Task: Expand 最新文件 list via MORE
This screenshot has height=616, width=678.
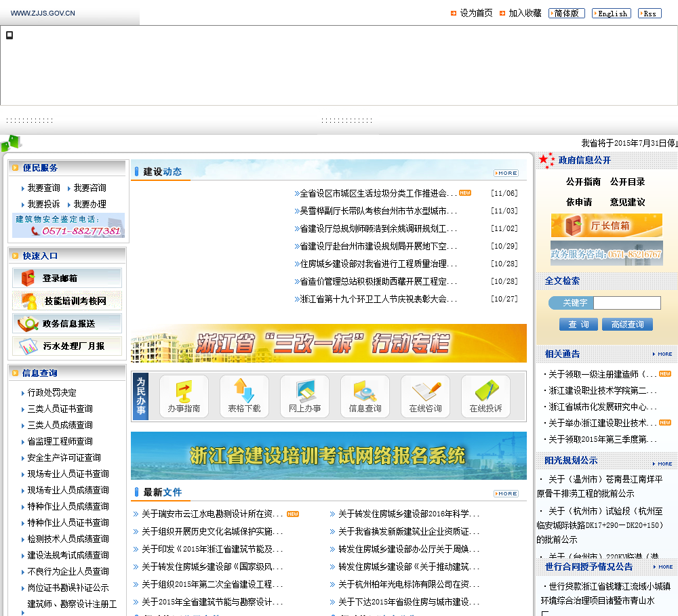Action: 506,493
